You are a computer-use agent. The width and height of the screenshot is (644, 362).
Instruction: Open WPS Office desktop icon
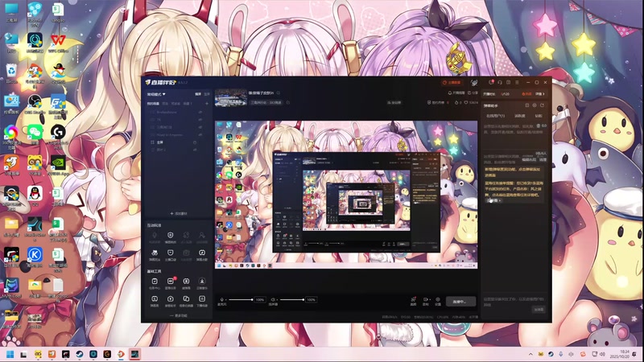click(x=58, y=43)
